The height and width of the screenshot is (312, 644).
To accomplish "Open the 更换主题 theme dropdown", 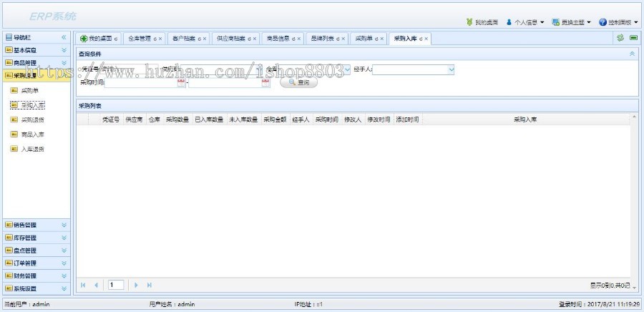I will click(589, 23).
